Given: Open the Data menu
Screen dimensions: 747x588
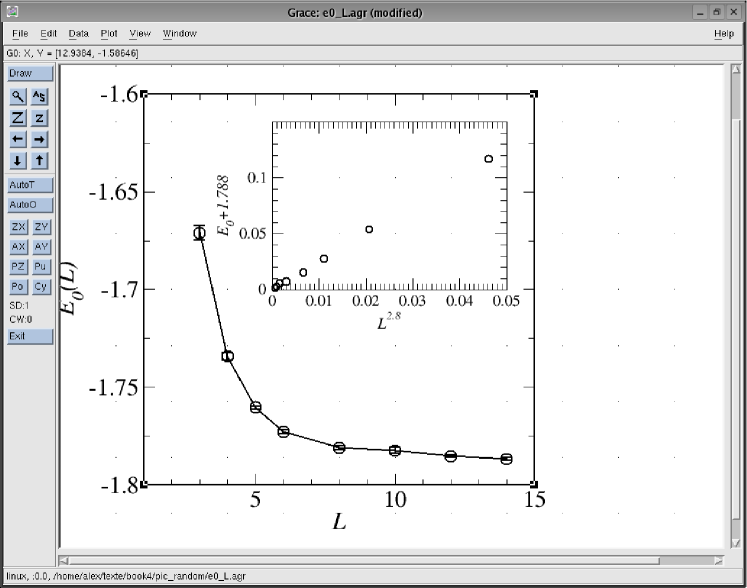Looking at the screenshot, I should [79, 33].
